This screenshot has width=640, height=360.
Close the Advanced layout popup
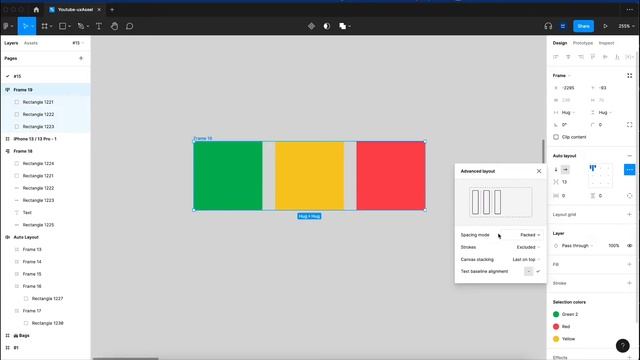pos(539,171)
